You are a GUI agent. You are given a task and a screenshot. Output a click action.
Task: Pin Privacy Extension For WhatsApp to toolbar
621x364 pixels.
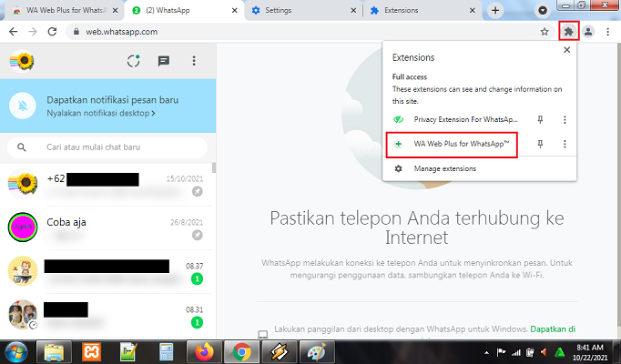540,119
